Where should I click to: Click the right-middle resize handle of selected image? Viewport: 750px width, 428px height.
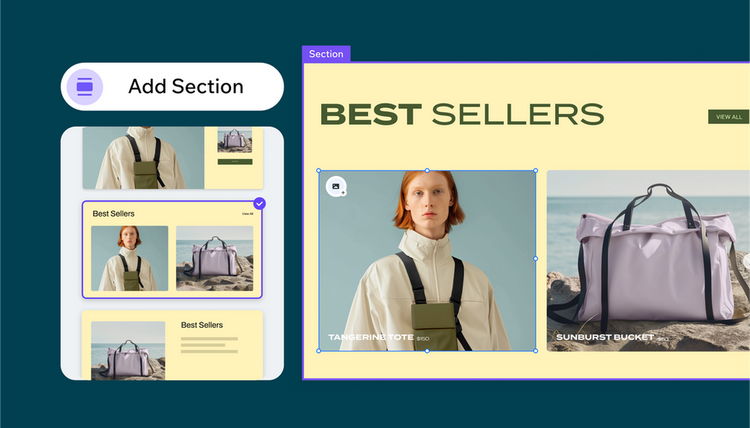point(536,259)
